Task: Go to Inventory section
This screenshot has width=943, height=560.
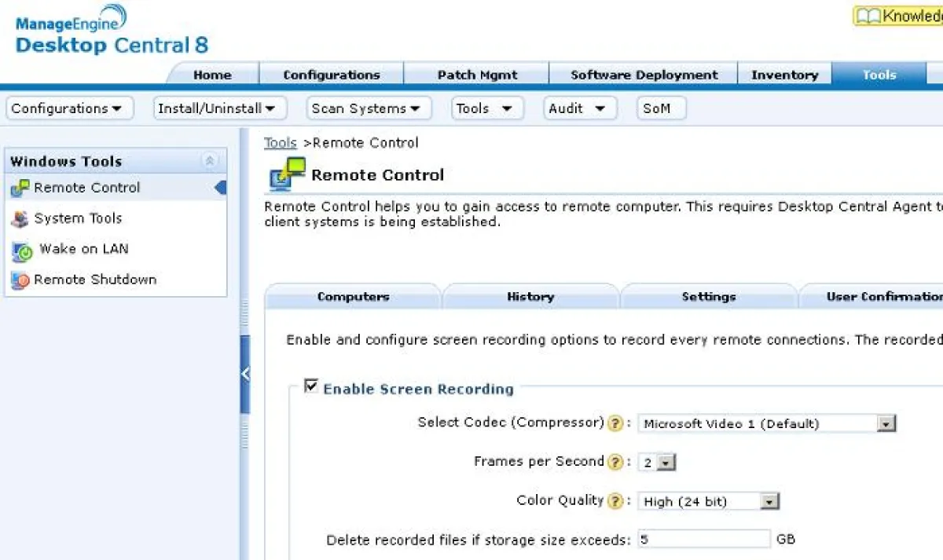Action: 784,75
